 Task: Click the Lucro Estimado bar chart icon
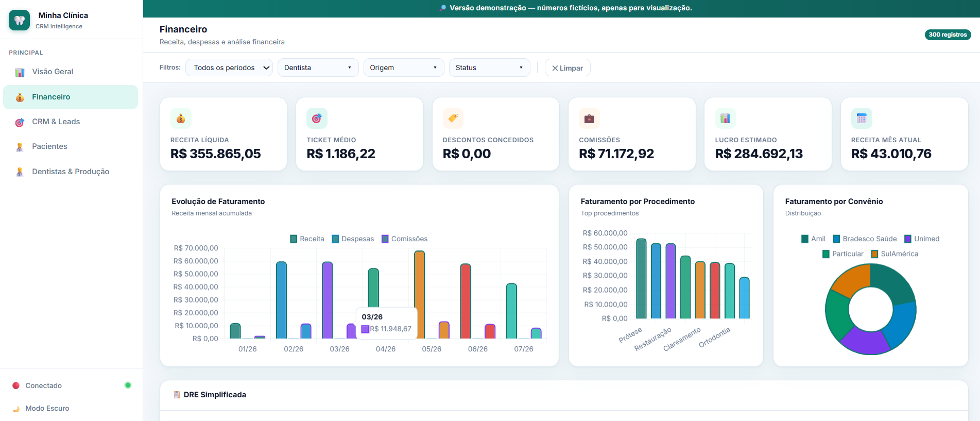tap(725, 119)
